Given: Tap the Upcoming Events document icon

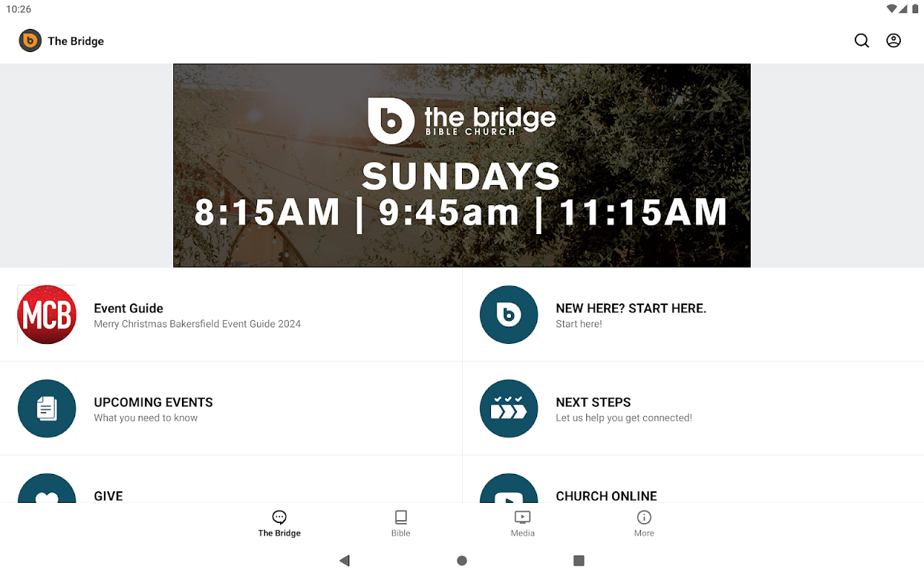Looking at the screenshot, I should (47, 409).
